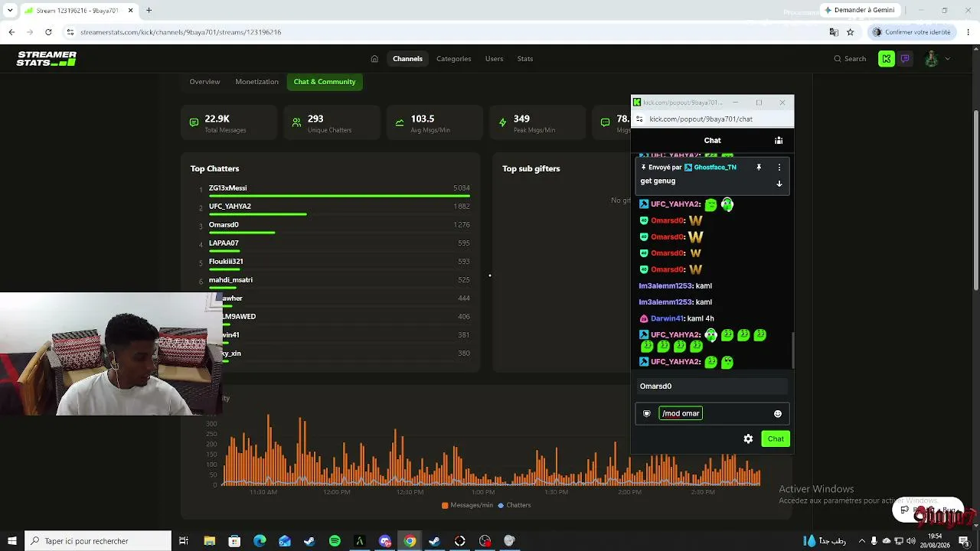Viewport: 980px width, 551px height.
Task: Click Windows taskbar search box
Action: pos(98,541)
